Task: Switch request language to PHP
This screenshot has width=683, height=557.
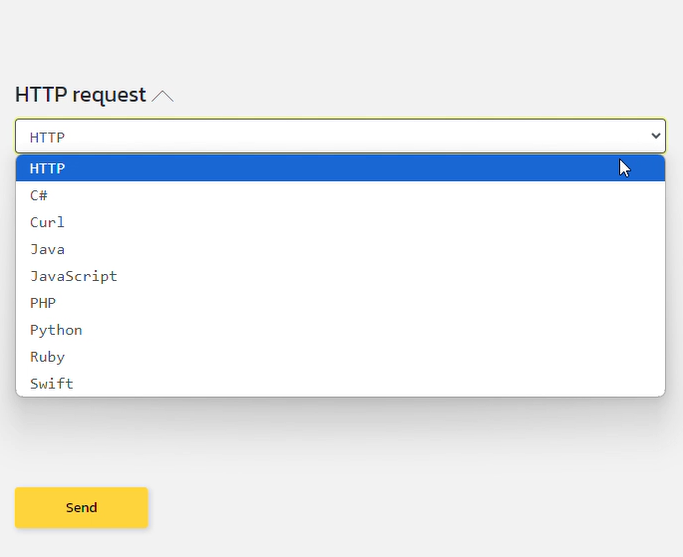Action: point(340,303)
